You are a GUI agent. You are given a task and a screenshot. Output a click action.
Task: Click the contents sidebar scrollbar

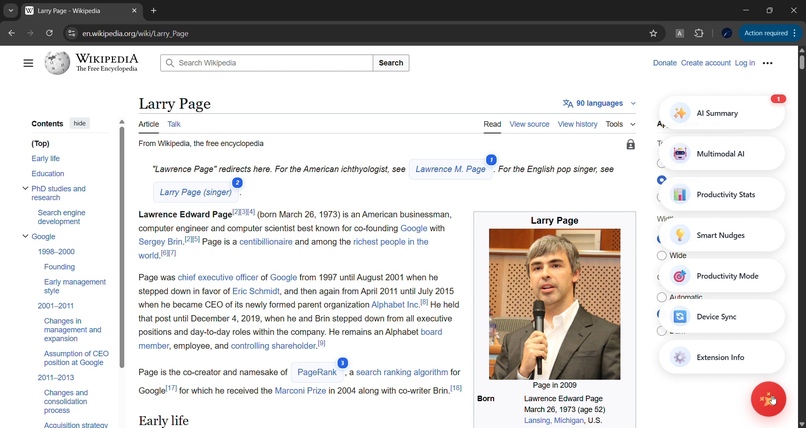point(122,247)
